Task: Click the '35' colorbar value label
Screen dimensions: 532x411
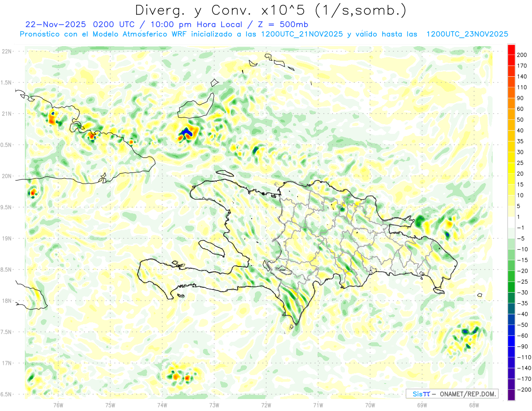Action: coord(521,141)
